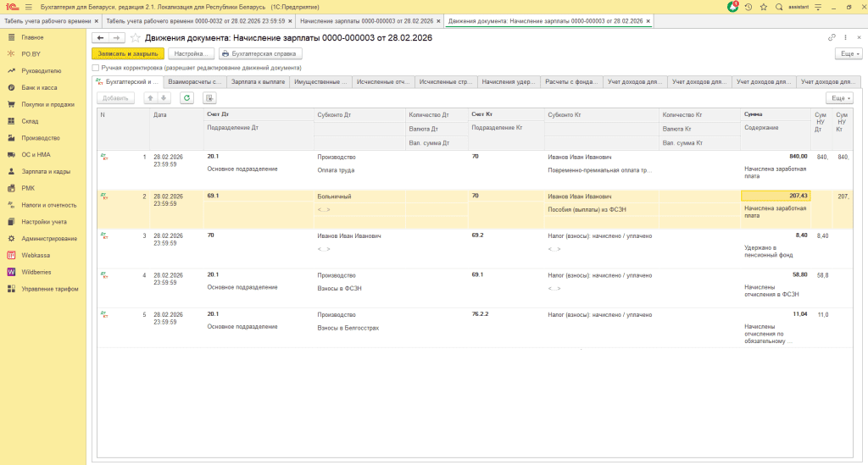Click the Записать и закрыть button
The width and height of the screenshot is (868, 465).
click(127, 53)
